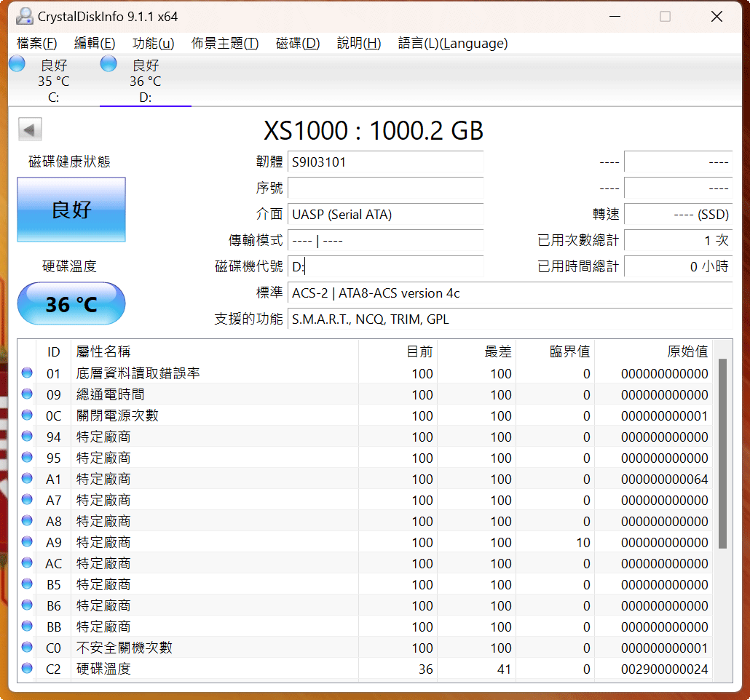
Task: Click the status orb for attribute AC
Action: (x=27, y=562)
